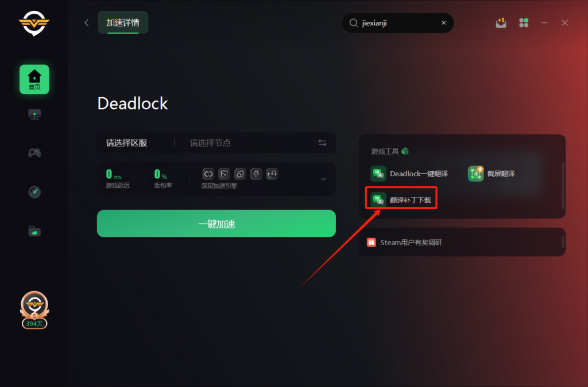Open the four-square apps grid icon
This screenshot has height=387, width=588.
pos(524,23)
